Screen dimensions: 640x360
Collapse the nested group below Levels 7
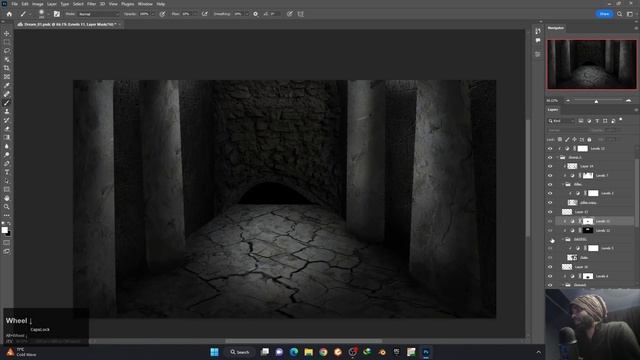click(x=563, y=184)
